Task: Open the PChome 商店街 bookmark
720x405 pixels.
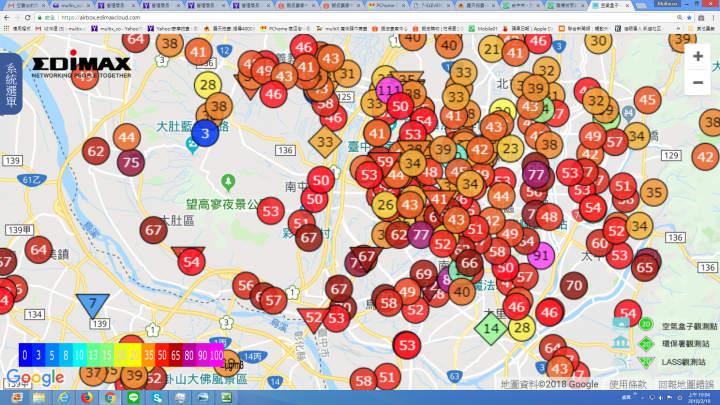Action: [284, 28]
